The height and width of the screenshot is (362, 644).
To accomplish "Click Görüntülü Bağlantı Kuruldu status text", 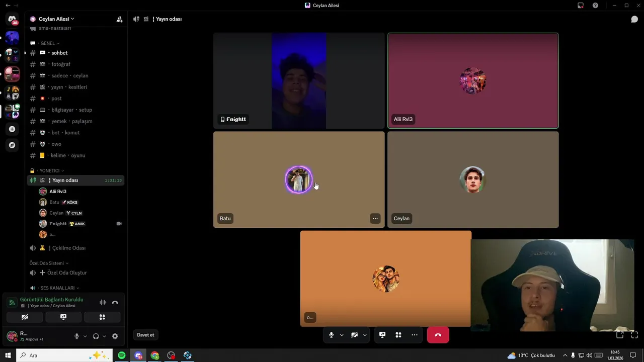I will pos(51,300).
